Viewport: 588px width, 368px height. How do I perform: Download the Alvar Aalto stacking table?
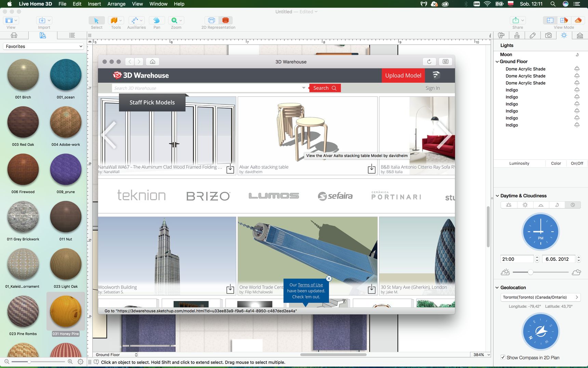[372, 168]
